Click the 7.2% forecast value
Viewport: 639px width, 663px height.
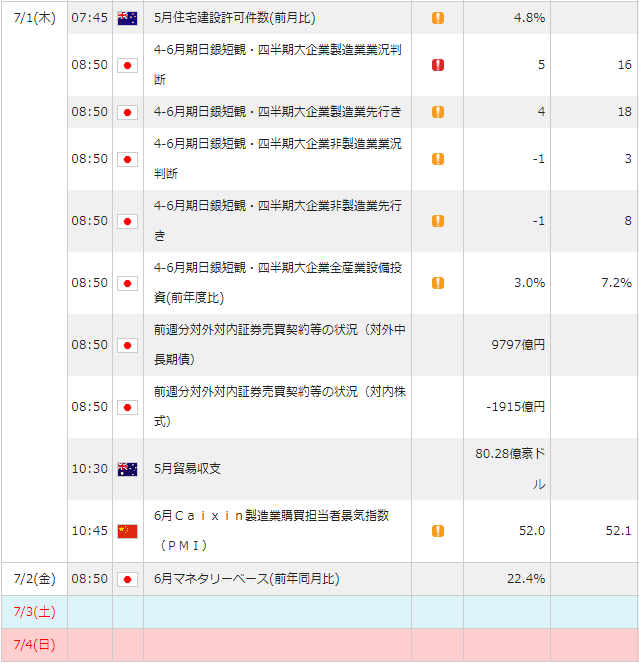[617, 283]
